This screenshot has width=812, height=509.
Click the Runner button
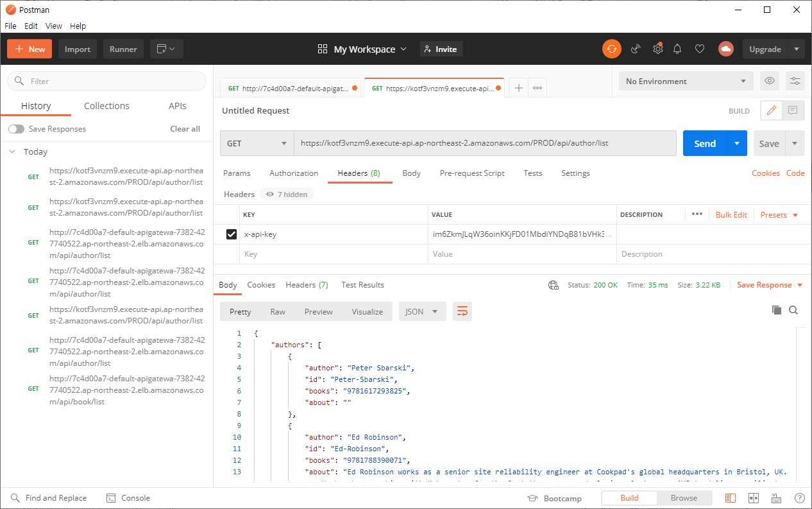click(123, 49)
